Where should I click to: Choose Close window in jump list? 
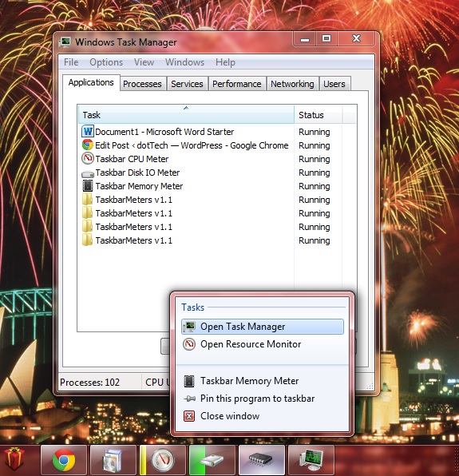pyautogui.click(x=263, y=416)
